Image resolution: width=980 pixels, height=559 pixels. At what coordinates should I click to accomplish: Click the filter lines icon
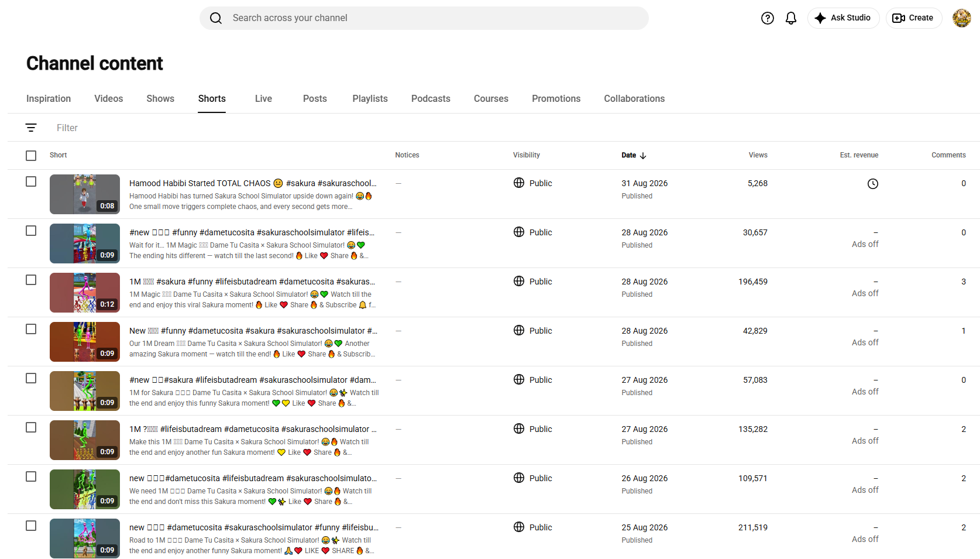tap(31, 128)
